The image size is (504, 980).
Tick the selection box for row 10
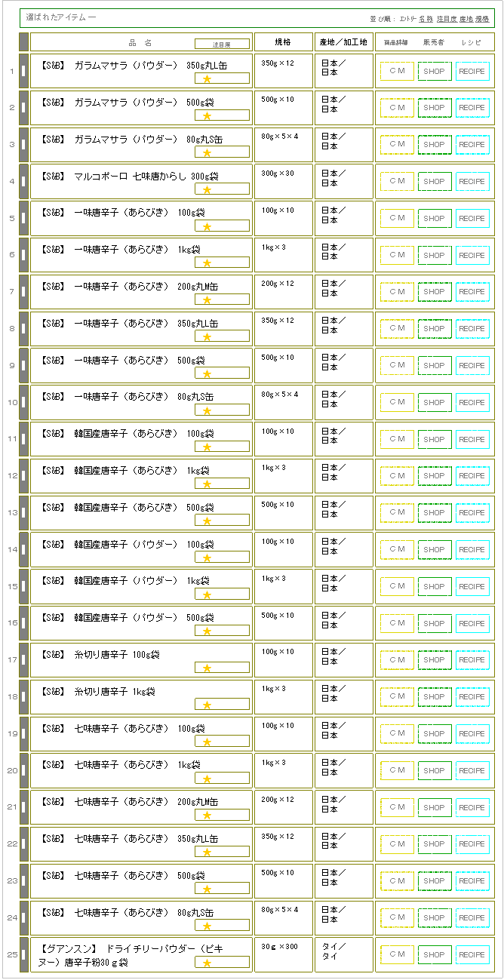[x=23, y=403]
